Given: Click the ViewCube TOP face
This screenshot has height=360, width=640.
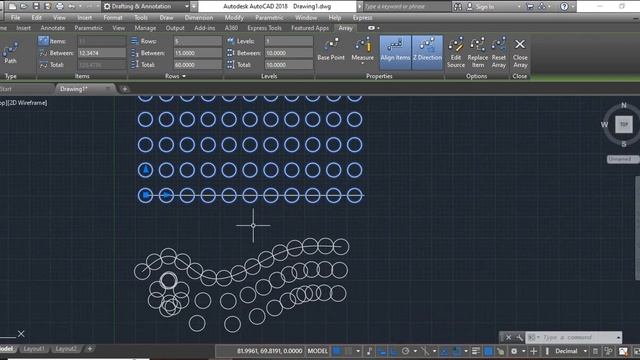Looking at the screenshot, I should [x=624, y=124].
